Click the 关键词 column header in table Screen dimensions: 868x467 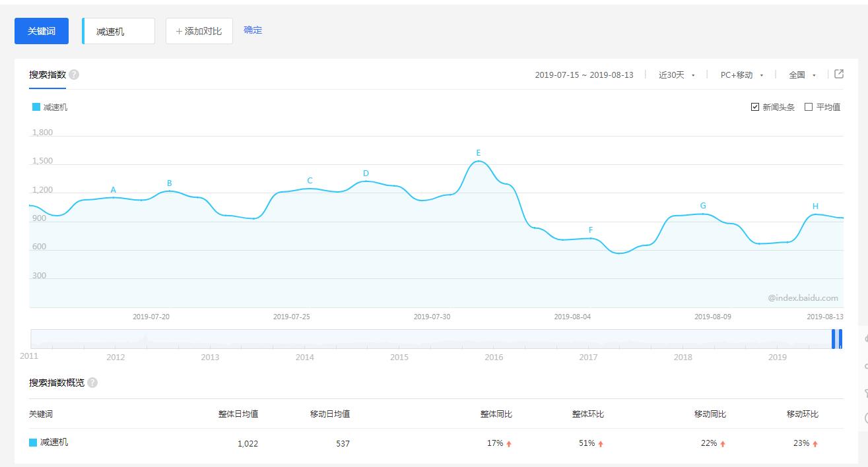(41, 414)
